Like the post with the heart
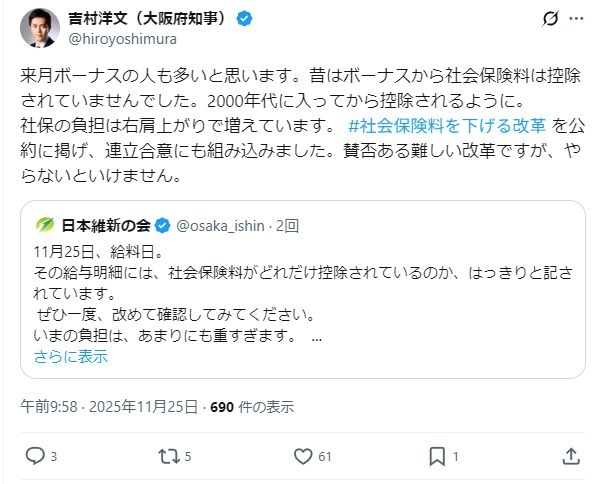The image size is (602, 484). tap(304, 456)
